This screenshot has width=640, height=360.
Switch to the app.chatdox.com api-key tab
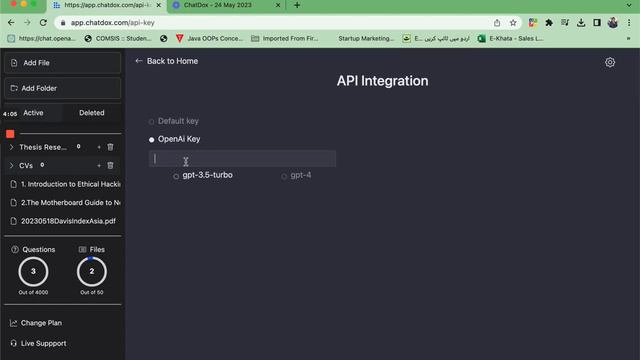pos(108,5)
